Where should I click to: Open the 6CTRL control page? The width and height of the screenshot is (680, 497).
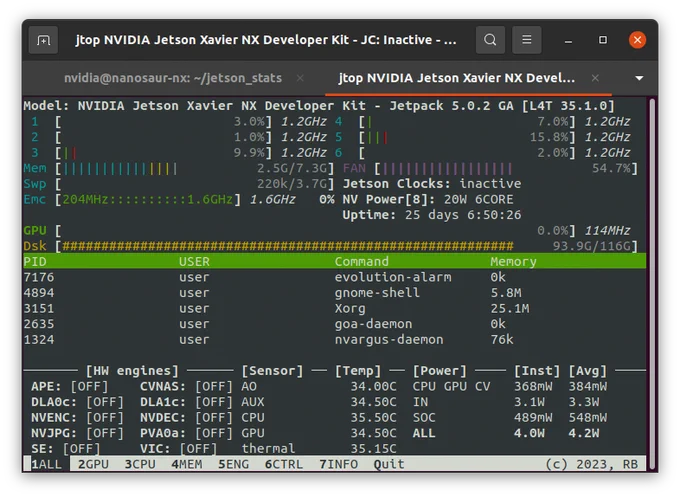[284, 464]
